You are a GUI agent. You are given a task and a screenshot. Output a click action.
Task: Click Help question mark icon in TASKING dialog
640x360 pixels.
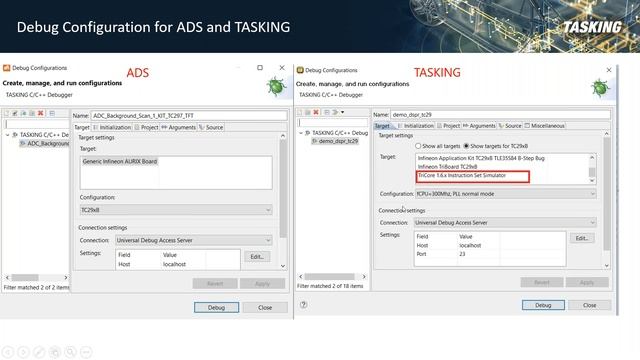[304, 304]
